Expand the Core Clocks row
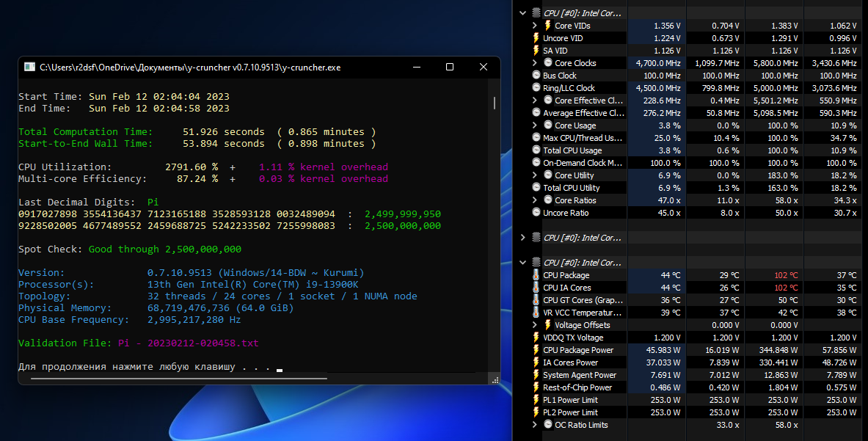The image size is (868, 441). pos(535,63)
